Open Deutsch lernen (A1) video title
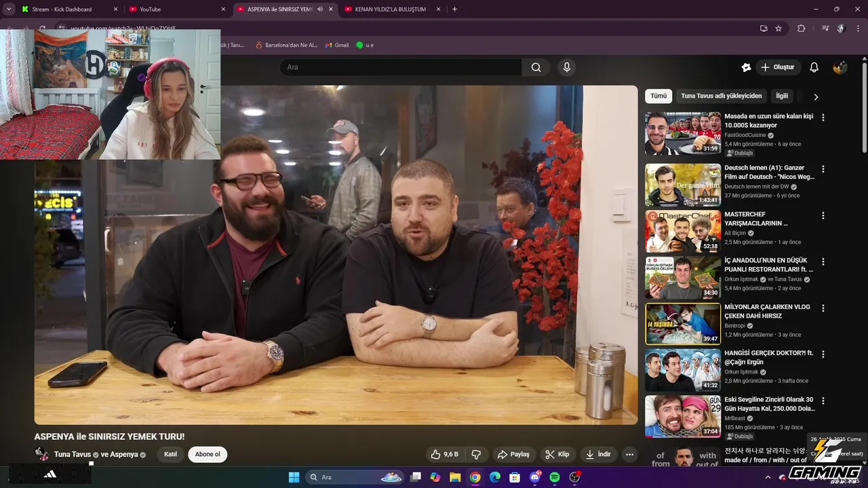The image size is (868, 488). click(770, 172)
